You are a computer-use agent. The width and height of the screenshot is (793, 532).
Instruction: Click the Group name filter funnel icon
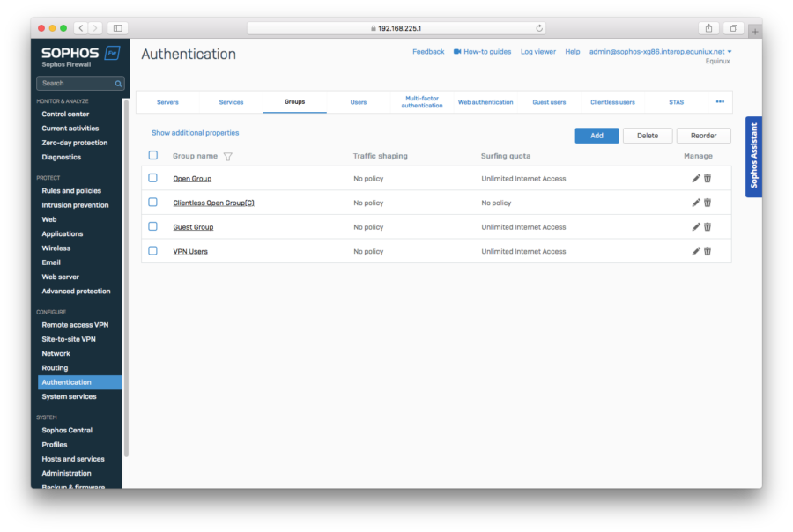(228, 157)
